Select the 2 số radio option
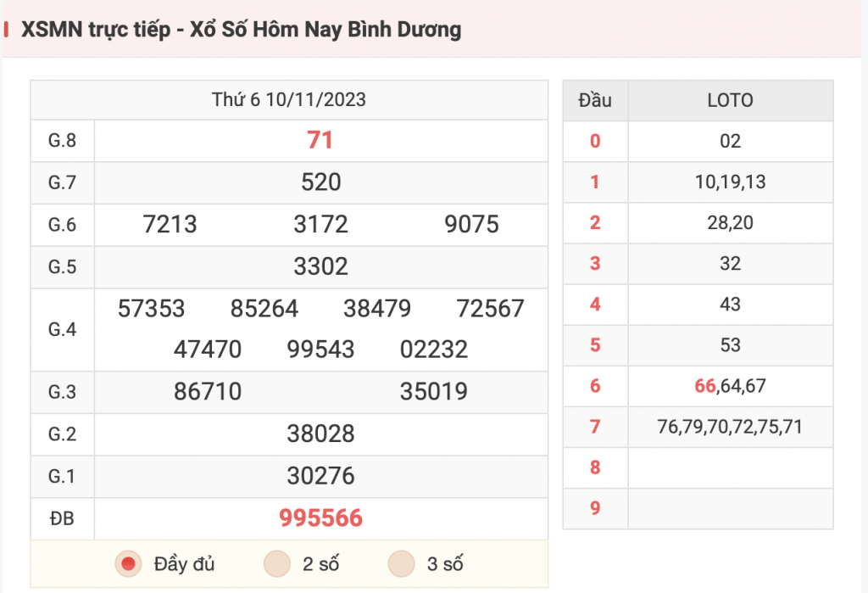Screen dimensions: 868x593 [277, 564]
